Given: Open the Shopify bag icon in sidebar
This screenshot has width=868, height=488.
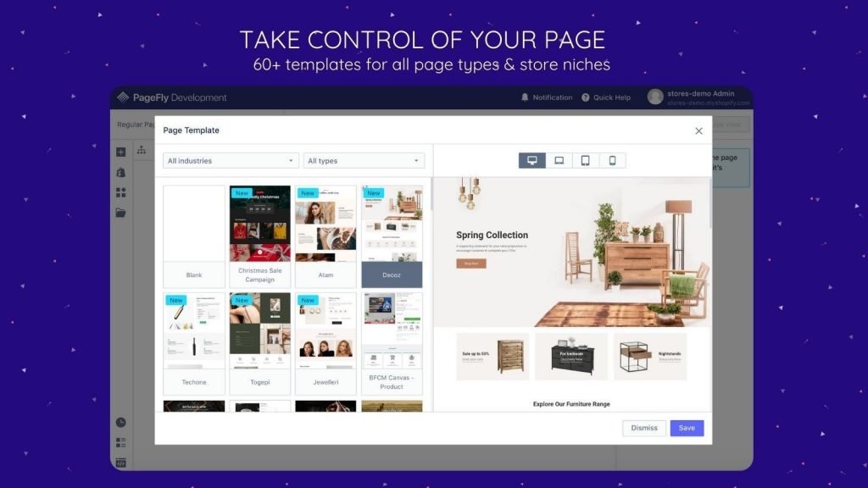Looking at the screenshot, I should click(120, 172).
